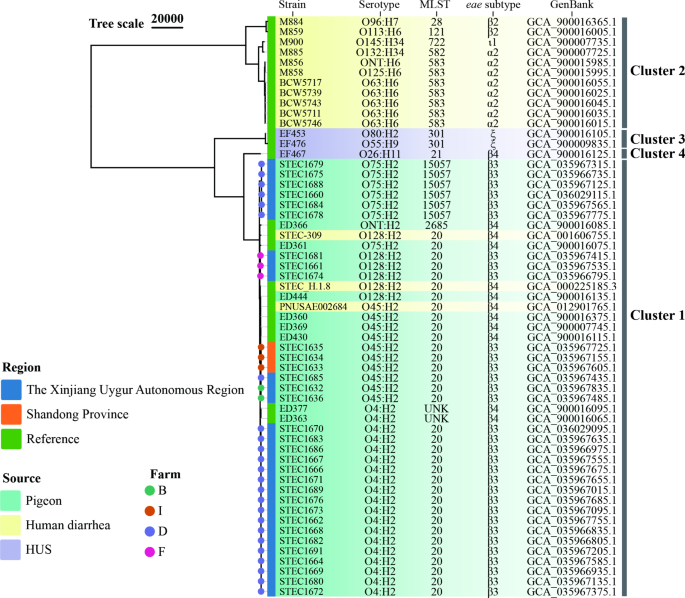Select strain name PNUSAE002684
Image resolution: width=685 pixels, height=598 pixels.
pos(313,307)
